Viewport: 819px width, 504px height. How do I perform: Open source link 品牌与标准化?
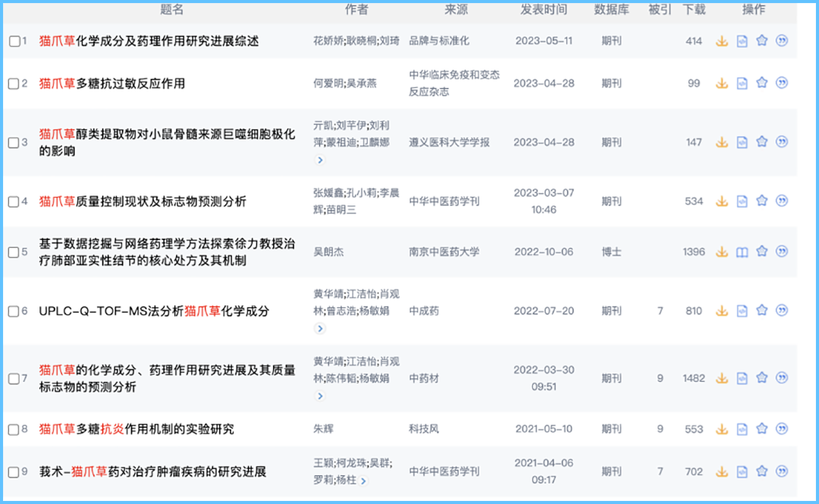click(x=439, y=41)
